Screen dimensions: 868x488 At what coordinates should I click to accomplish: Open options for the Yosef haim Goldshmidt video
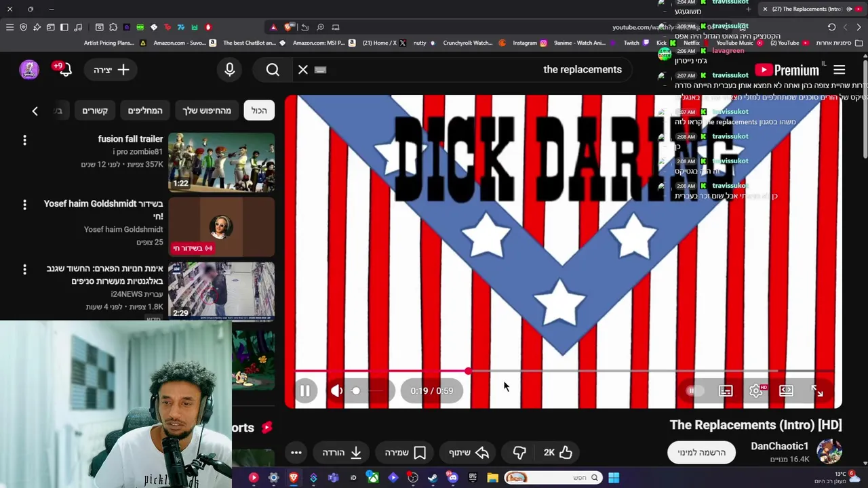24,205
